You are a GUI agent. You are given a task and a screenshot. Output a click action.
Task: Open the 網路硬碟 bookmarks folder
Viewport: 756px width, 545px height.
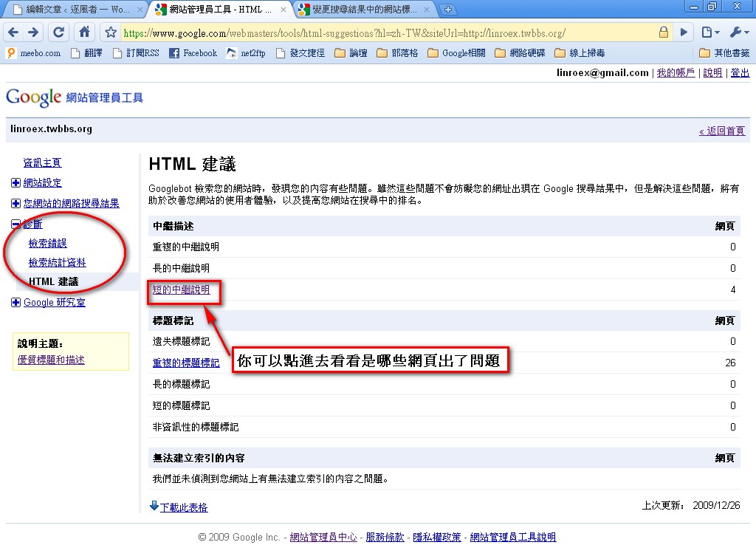pos(520,53)
